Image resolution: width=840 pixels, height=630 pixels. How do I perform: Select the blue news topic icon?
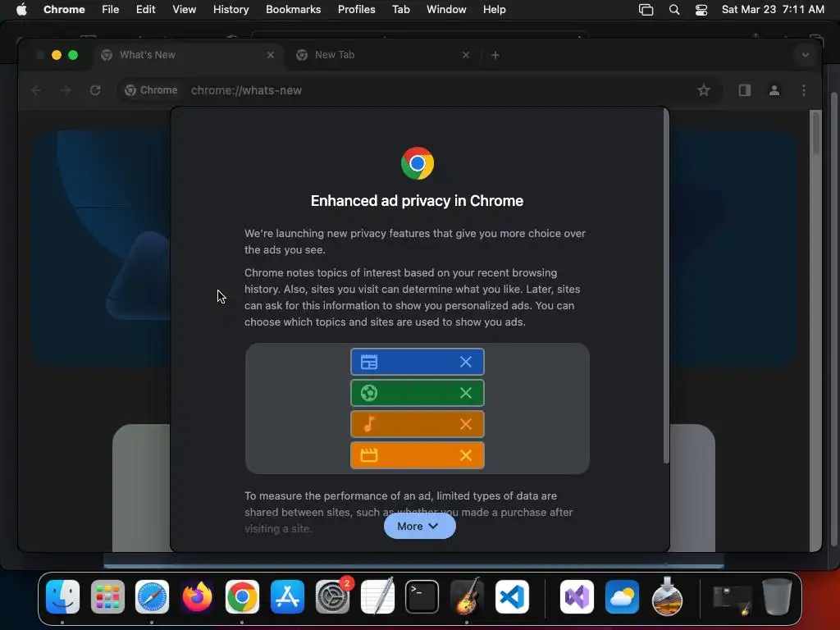point(369,362)
